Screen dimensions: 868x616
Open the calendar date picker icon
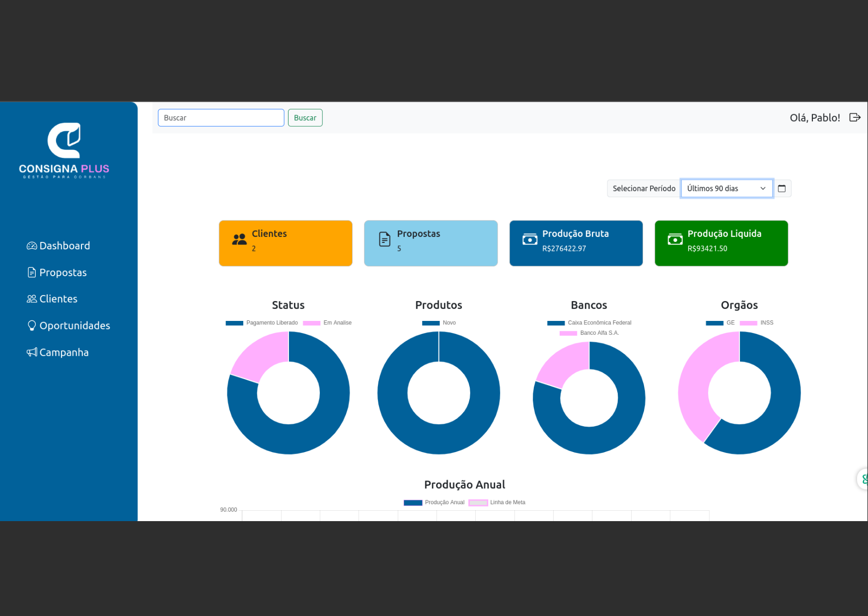[782, 188]
